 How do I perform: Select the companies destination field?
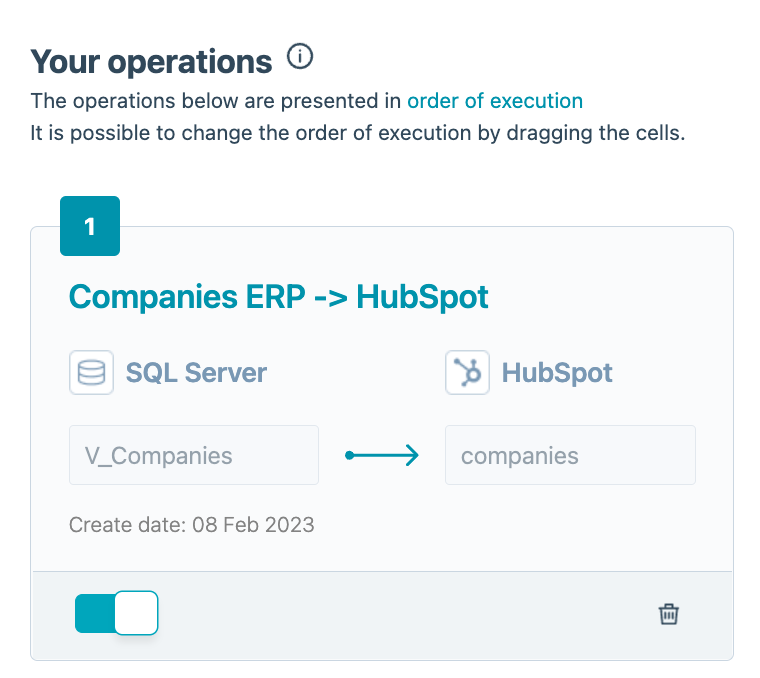(x=569, y=456)
